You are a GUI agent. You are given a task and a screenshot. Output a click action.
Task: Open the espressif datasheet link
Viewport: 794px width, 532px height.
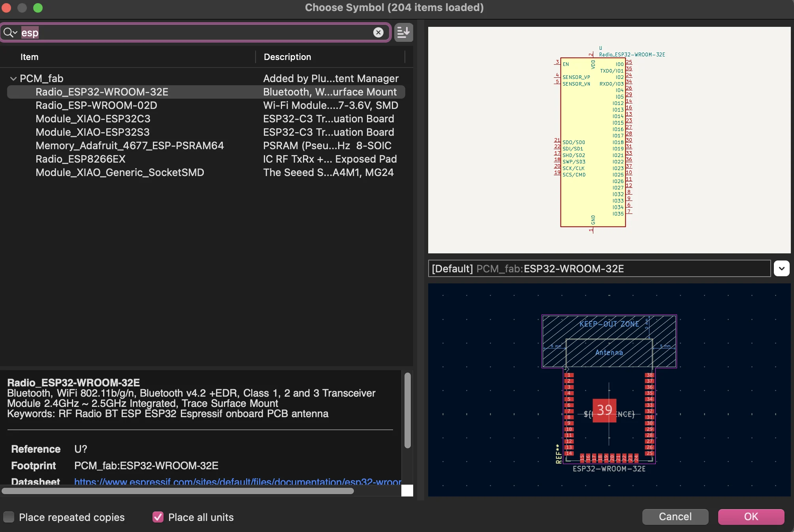(x=238, y=481)
